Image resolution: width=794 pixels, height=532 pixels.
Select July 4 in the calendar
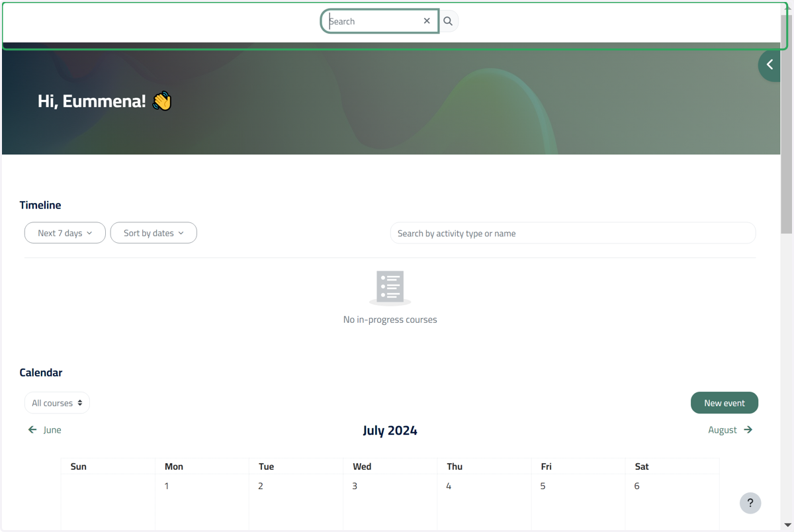pos(449,486)
